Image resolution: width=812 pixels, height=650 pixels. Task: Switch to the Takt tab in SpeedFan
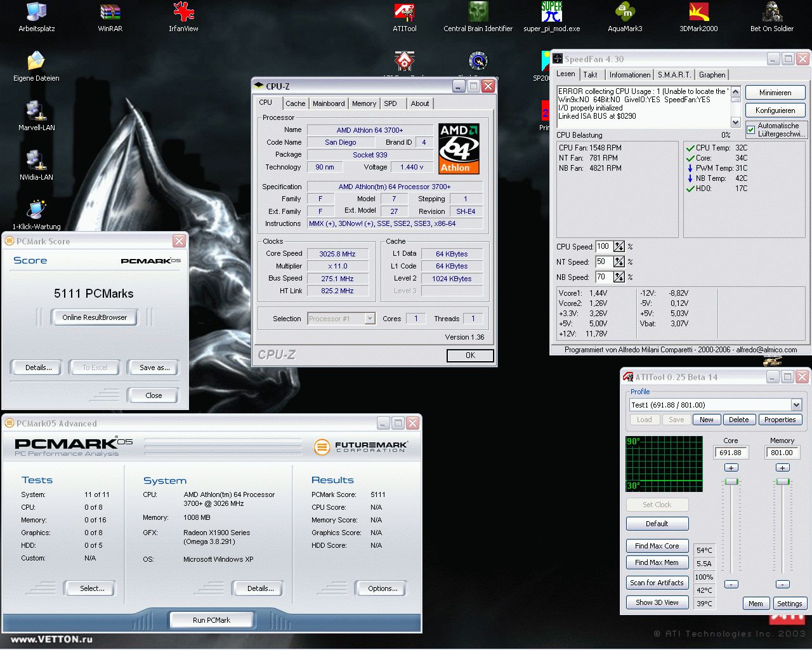pos(591,75)
